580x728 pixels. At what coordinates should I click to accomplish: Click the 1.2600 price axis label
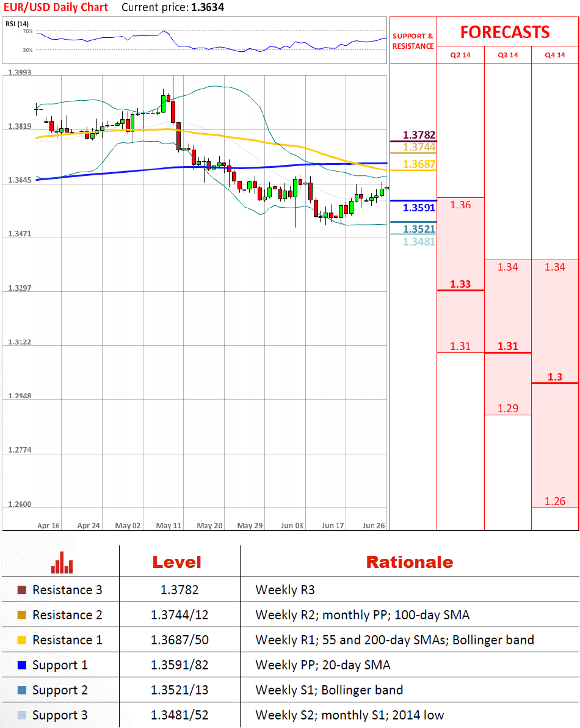pos(20,504)
